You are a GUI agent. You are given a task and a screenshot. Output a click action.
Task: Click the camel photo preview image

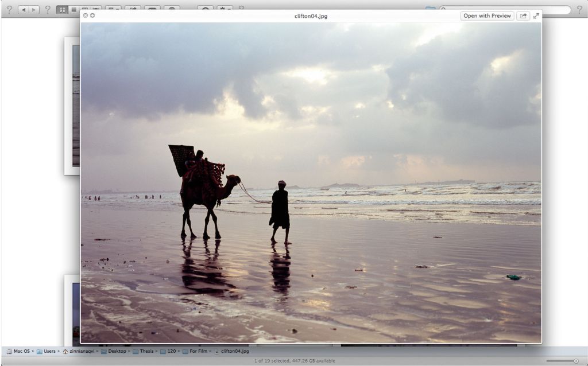click(311, 182)
